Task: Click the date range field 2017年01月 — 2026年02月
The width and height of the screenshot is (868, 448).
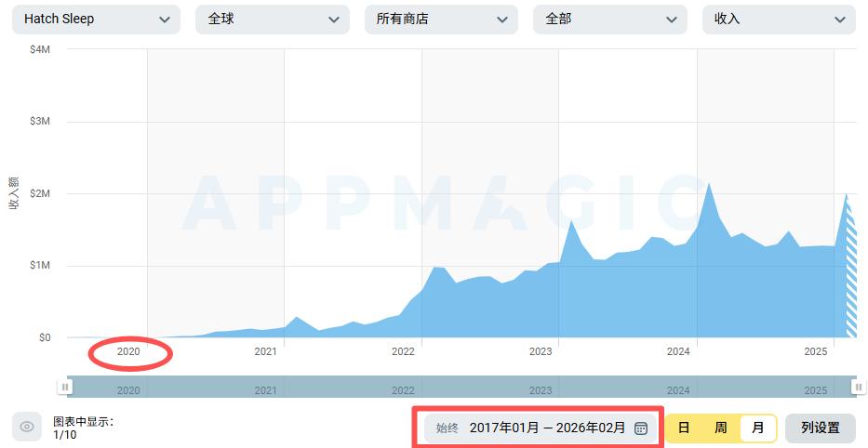Action: [x=547, y=428]
